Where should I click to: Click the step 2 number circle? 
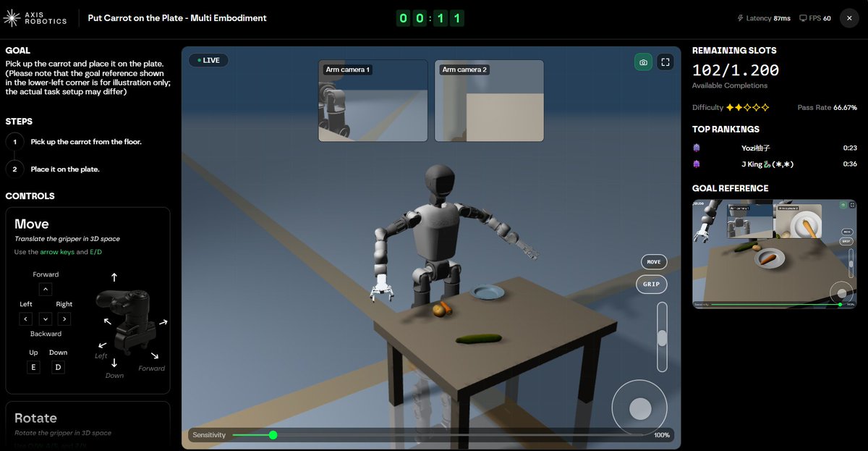[14, 169]
